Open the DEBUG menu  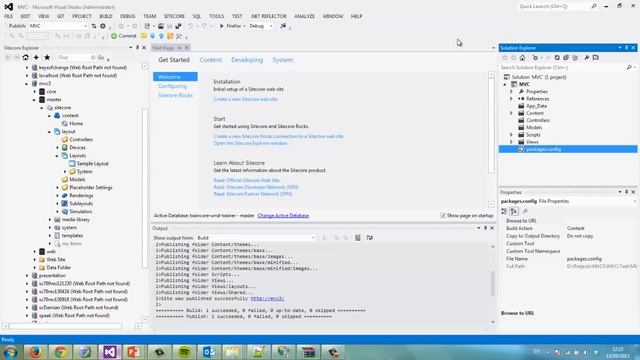[x=127, y=16]
